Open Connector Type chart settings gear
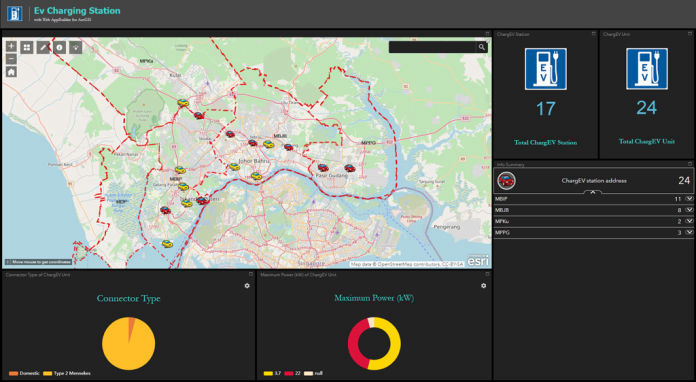 tap(247, 286)
